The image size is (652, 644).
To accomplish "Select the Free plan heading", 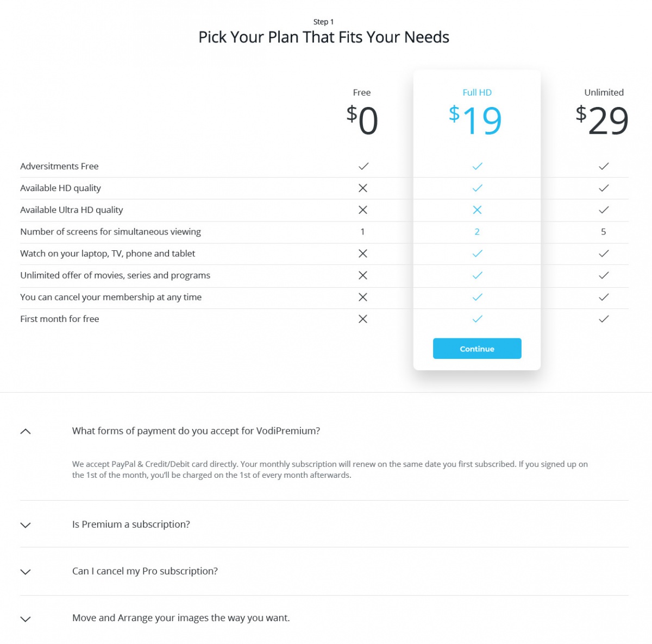I will click(361, 92).
